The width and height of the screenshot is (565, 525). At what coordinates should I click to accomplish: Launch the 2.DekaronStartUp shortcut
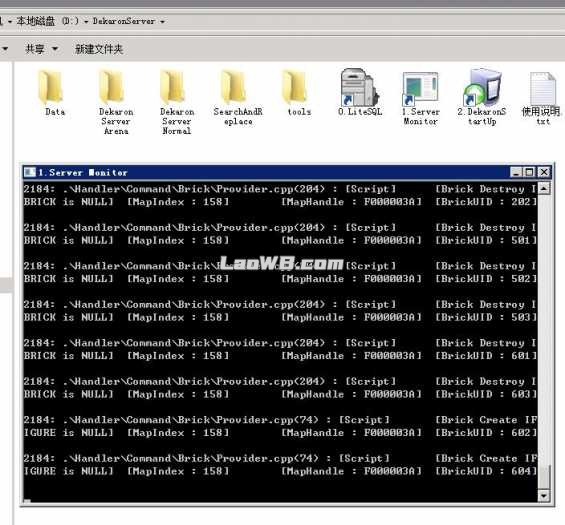[482, 96]
